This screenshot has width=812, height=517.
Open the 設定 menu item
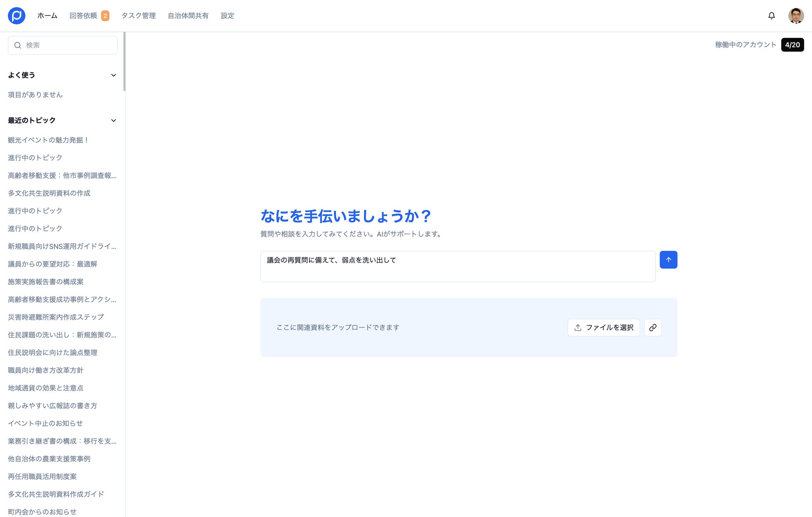pyautogui.click(x=227, y=16)
